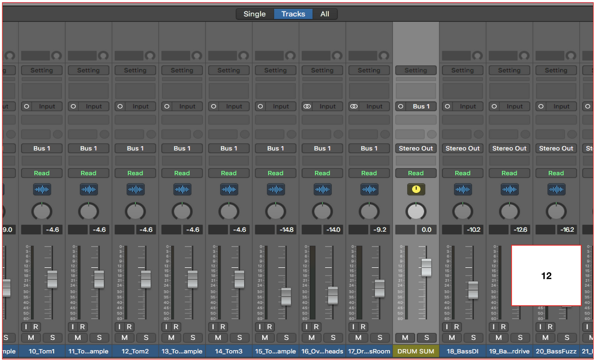Solo the 16_Ov...heads channel
The height and width of the screenshot is (364, 597).
333,338
